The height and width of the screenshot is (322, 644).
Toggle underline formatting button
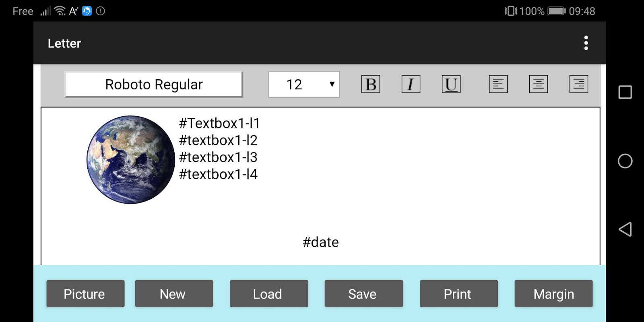pyautogui.click(x=451, y=84)
